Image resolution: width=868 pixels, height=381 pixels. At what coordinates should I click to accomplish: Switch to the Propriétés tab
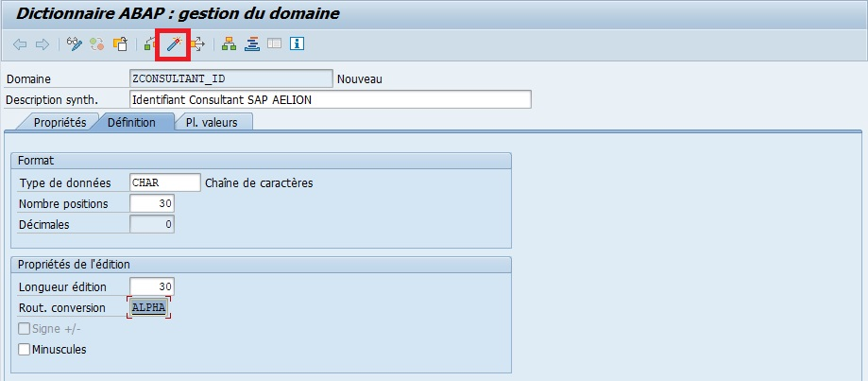(x=59, y=123)
